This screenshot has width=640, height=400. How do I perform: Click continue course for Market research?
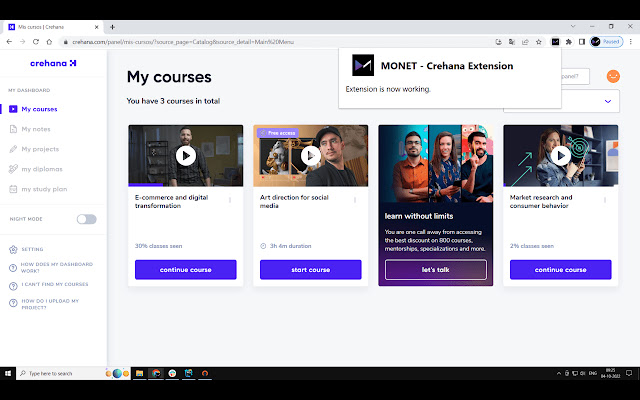[560, 270]
